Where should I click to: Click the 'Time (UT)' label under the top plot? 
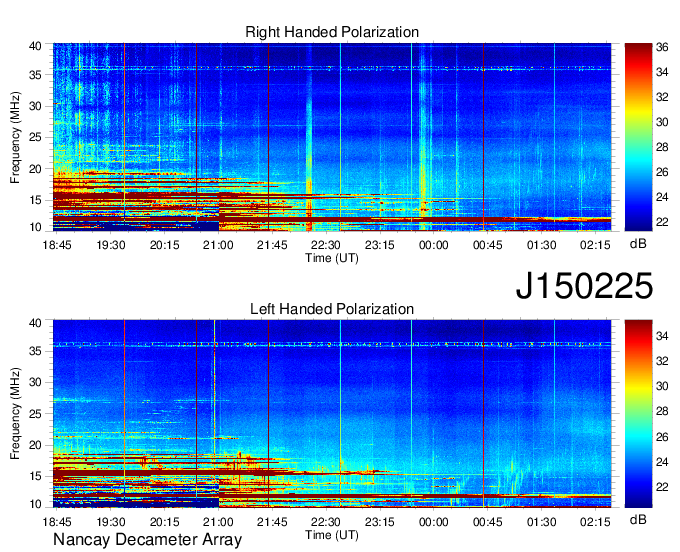pyautogui.click(x=332, y=258)
